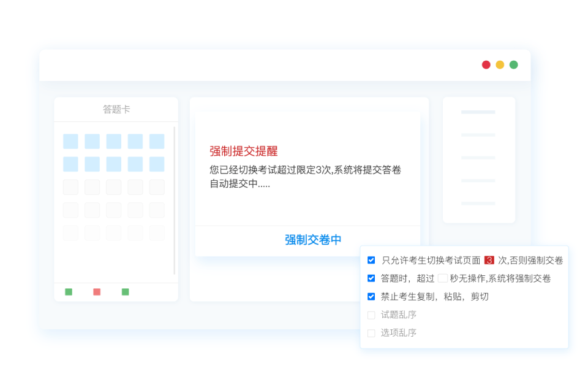Screen dimensions: 588x390
Task: Toggle the page-switch limit checkbox
Action: (371, 259)
